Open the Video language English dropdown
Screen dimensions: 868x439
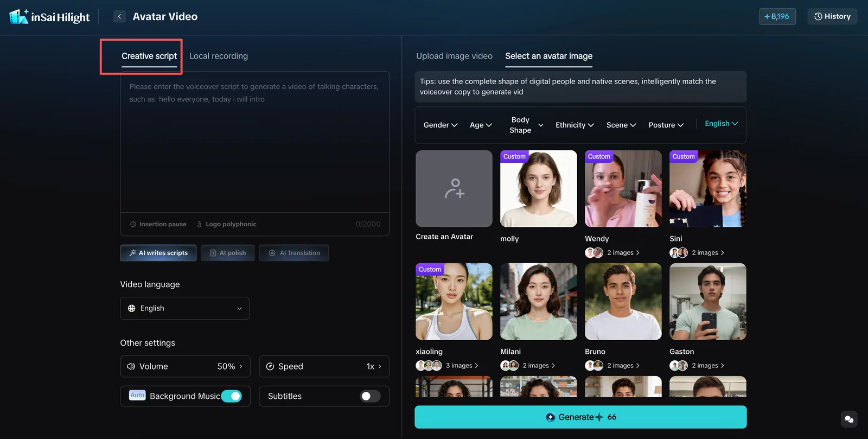point(184,308)
